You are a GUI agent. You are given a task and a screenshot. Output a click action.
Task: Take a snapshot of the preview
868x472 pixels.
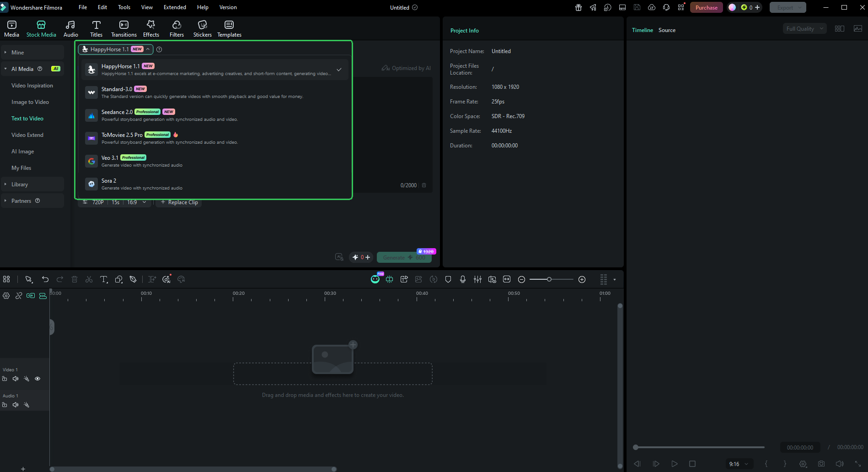(x=821, y=464)
